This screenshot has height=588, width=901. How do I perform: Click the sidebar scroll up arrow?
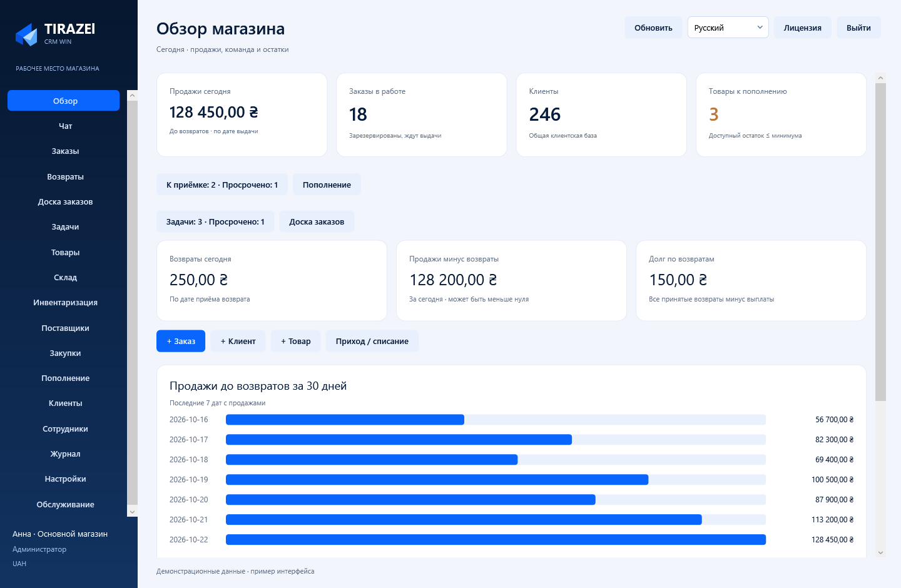[132, 95]
